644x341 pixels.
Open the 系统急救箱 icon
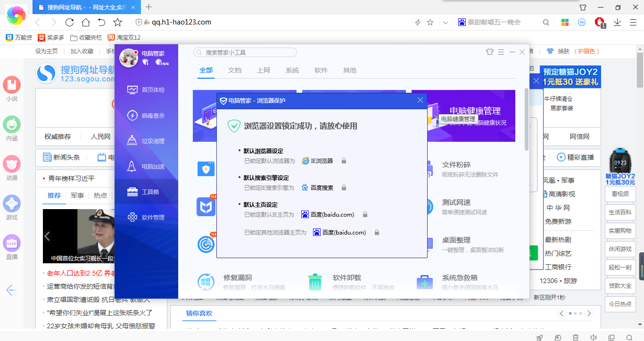pos(425,282)
